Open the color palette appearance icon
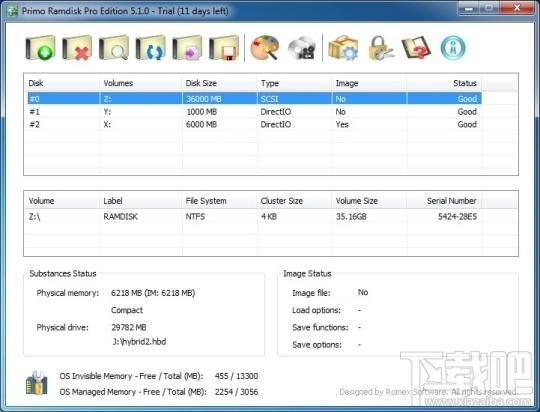 [x=264, y=48]
